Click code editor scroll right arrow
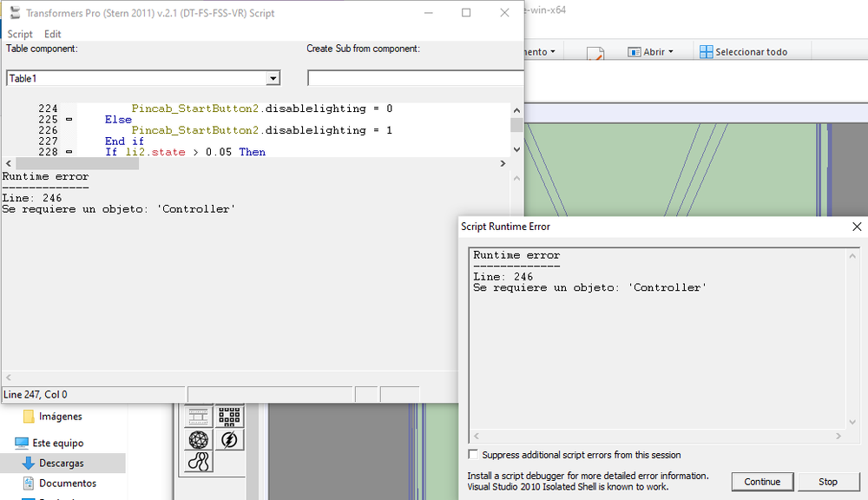Image resolution: width=868 pixels, height=500 pixels. (x=503, y=164)
